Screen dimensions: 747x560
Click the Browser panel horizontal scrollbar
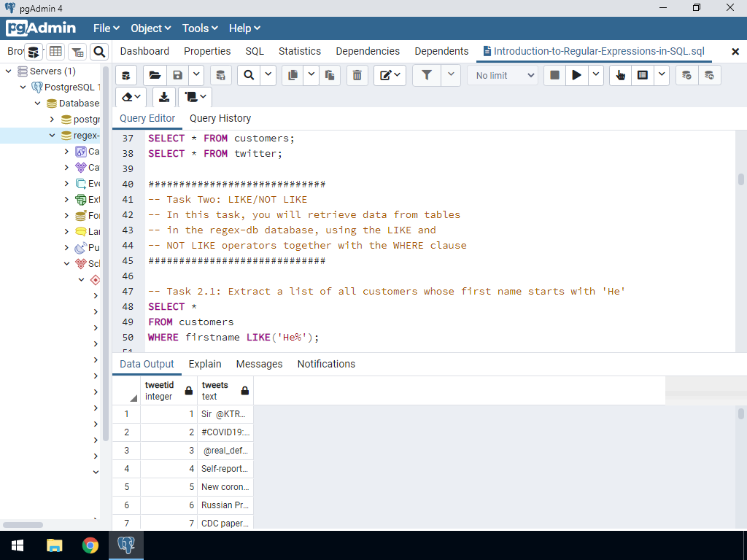click(22, 524)
